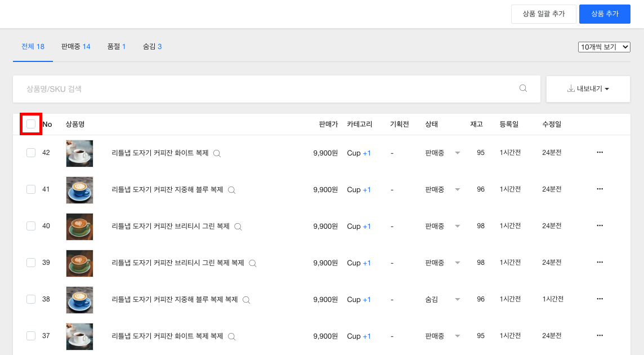Screen dimensions: 644x355
Task: Click the 재고 column header
Action: pos(476,124)
